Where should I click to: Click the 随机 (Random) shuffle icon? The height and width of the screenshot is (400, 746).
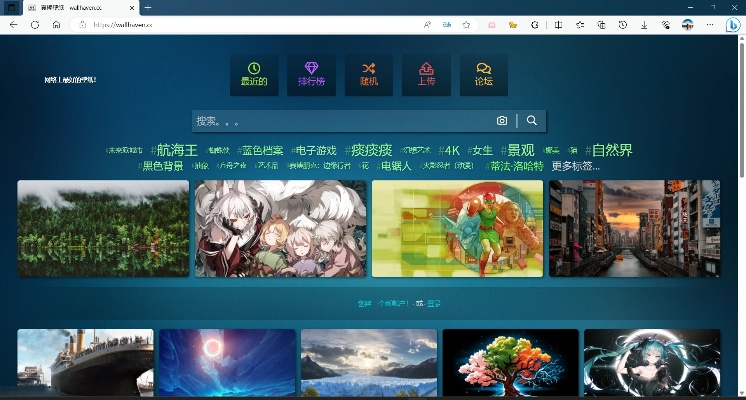pyautogui.click(x=367, y=75)
